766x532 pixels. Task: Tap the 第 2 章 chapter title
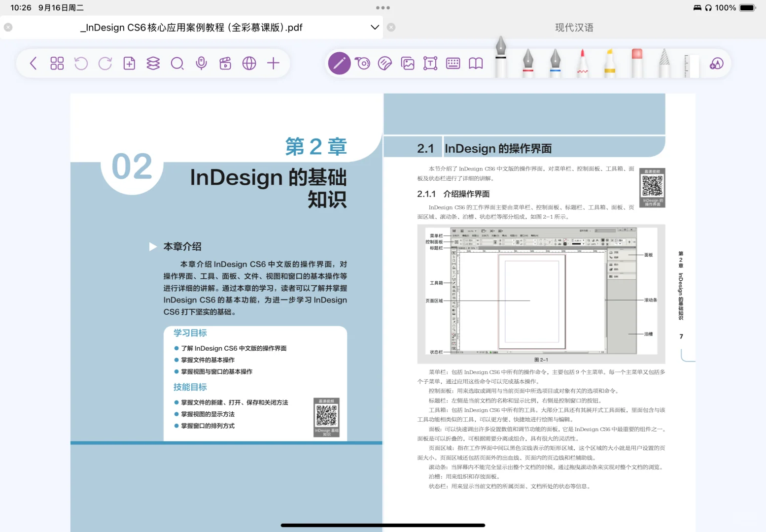pos(316,147)
